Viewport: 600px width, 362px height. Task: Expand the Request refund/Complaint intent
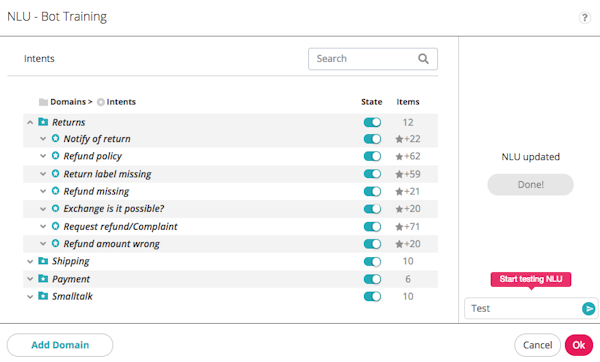pyautogui.click(x=43, y=227)
